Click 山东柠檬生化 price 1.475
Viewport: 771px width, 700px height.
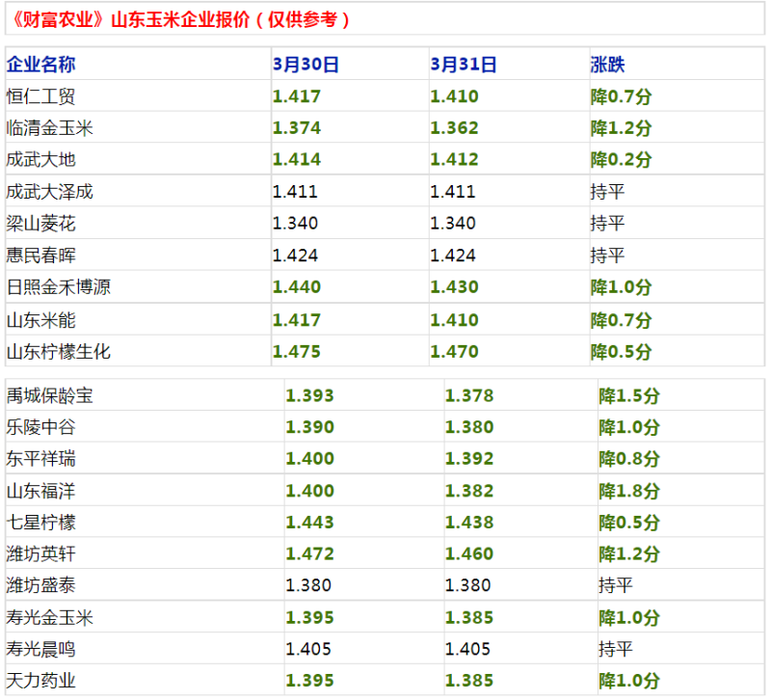click(297, 352)
